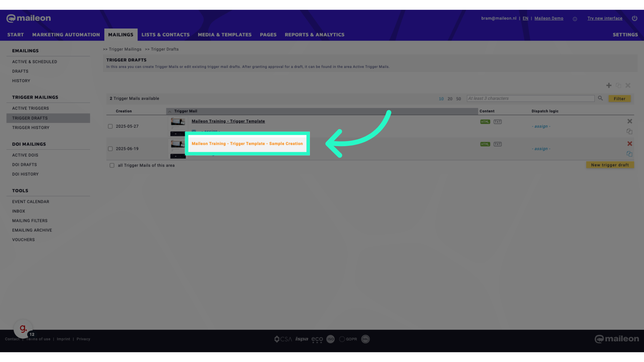Toggle the sort arrow on the Trigger Mail column
Viewport: 644px width, 362px height.
pyautogui.click(x=169, y=111)
